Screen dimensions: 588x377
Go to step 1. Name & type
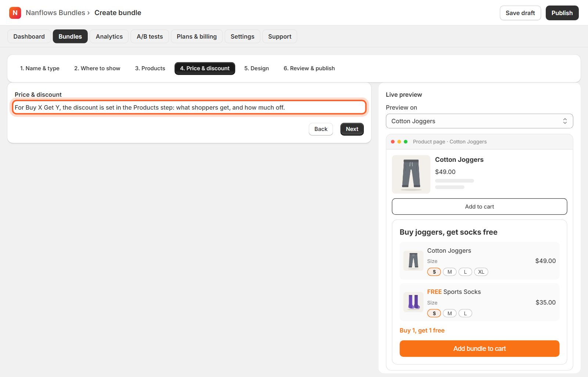(x=40, y=68)
